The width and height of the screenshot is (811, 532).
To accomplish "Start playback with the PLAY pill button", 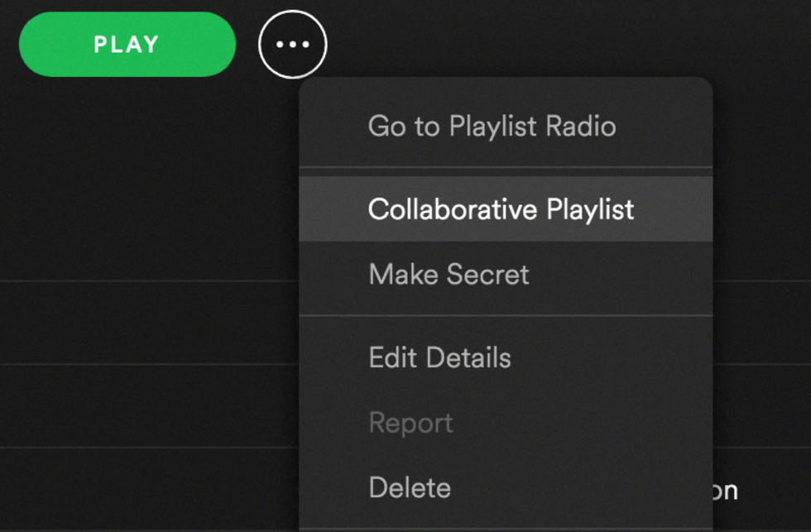I will [x=127, y=44].
